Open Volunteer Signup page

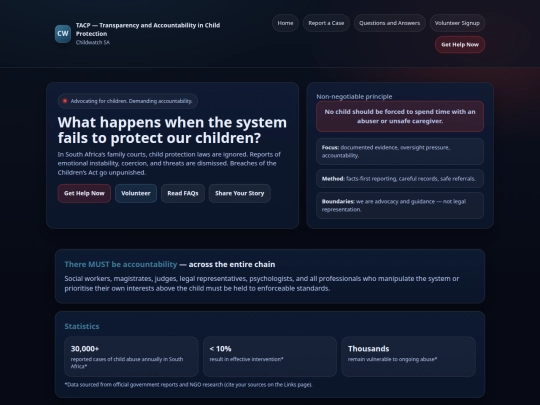click(x=457, y=23)
